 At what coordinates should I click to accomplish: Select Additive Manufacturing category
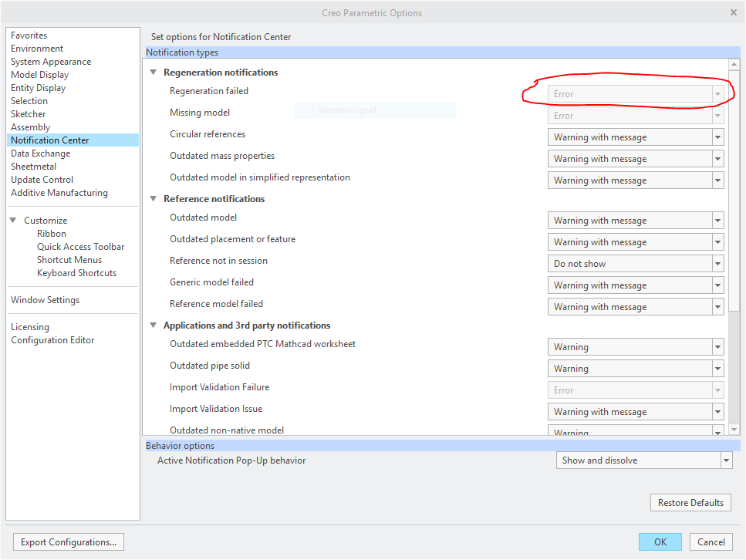[59, 193]
